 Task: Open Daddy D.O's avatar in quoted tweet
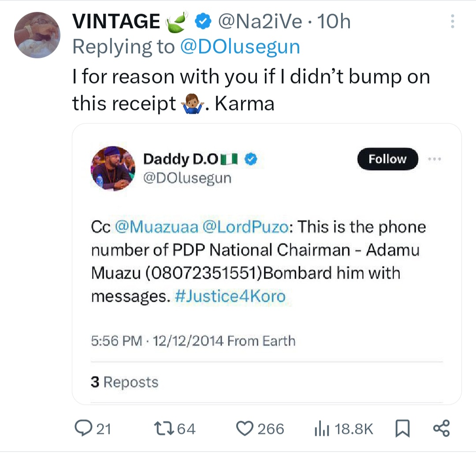pos(113,168)
